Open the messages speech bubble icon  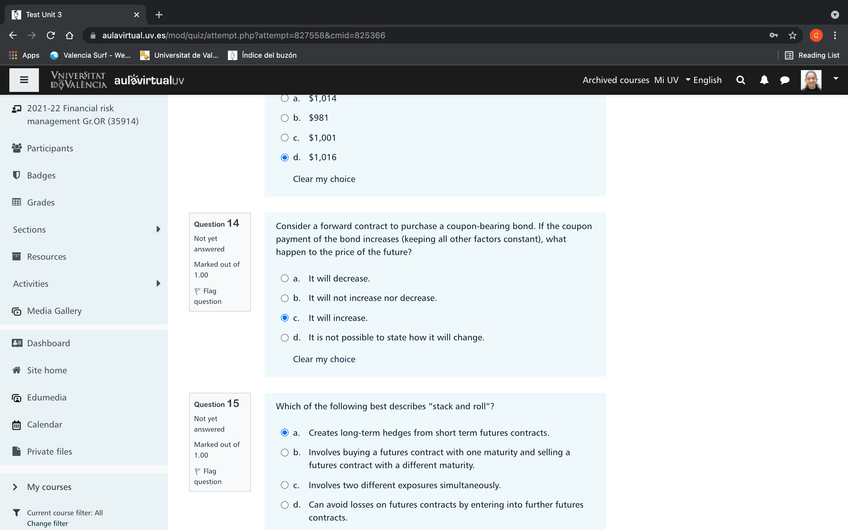coord(785,80)
